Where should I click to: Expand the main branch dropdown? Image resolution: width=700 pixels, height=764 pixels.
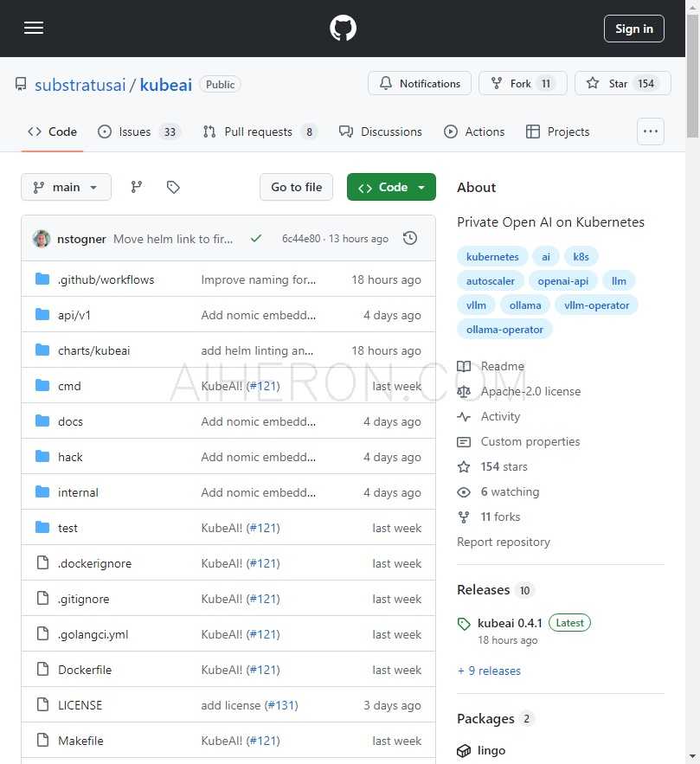click(x=66, y=187)
